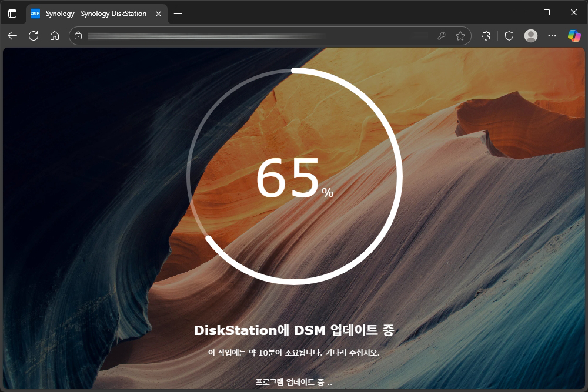
Task: Click the circular update progress ring
Action: [295, 176]
